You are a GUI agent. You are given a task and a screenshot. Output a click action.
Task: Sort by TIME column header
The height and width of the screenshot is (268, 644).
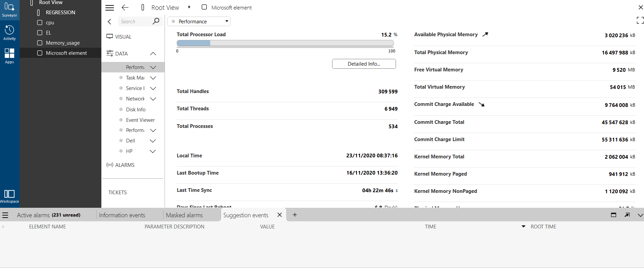pos(430,227)
